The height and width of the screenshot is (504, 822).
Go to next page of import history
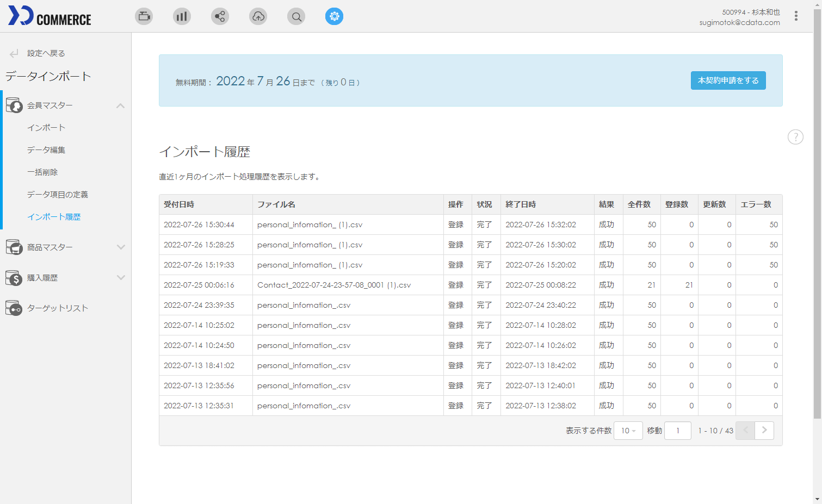tap(764, 431)
